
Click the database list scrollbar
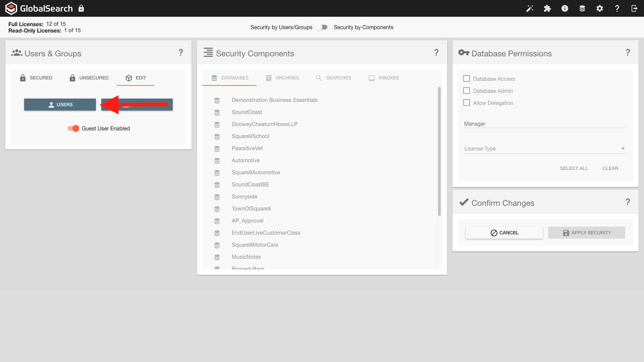click(439, 151)
